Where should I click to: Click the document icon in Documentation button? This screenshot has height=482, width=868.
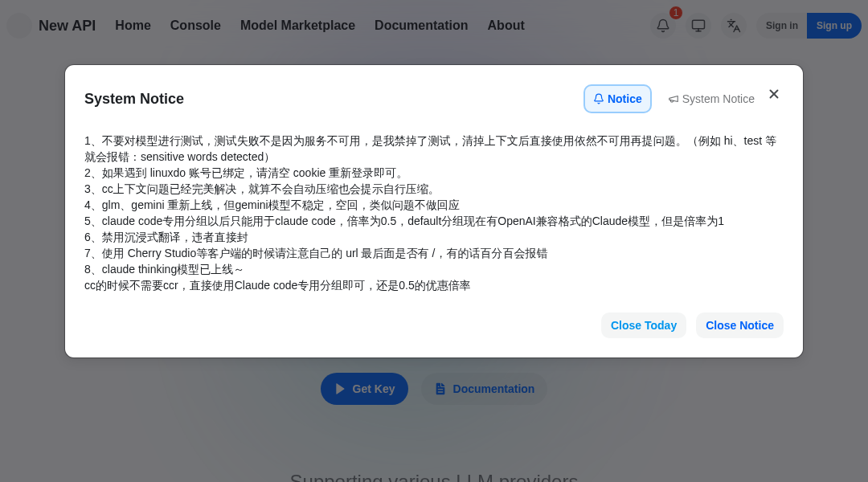point(440,389)
